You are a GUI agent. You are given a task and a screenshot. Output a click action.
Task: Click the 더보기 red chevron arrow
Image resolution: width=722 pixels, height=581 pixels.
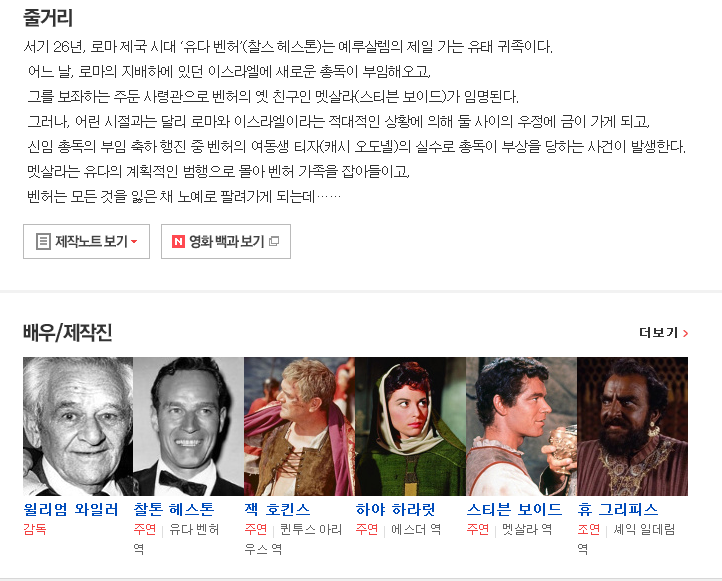[x=685, y=333]
